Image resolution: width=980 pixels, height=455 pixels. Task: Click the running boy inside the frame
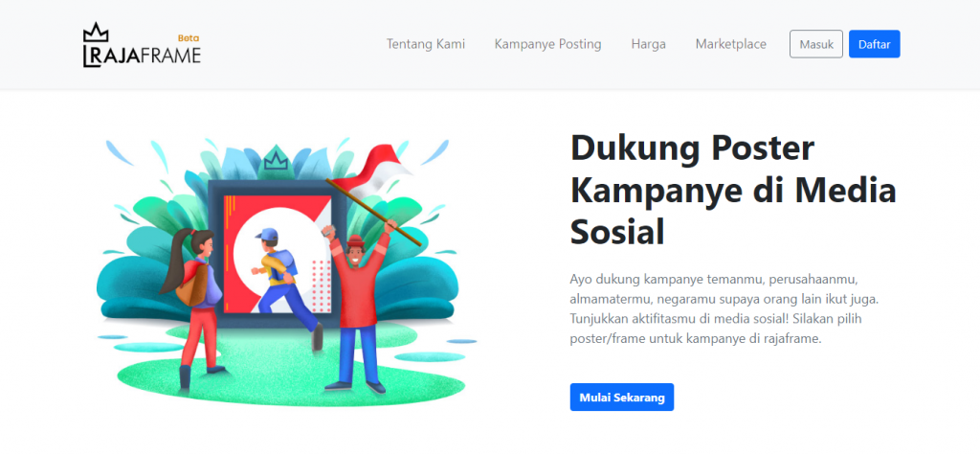pos(281,284)
